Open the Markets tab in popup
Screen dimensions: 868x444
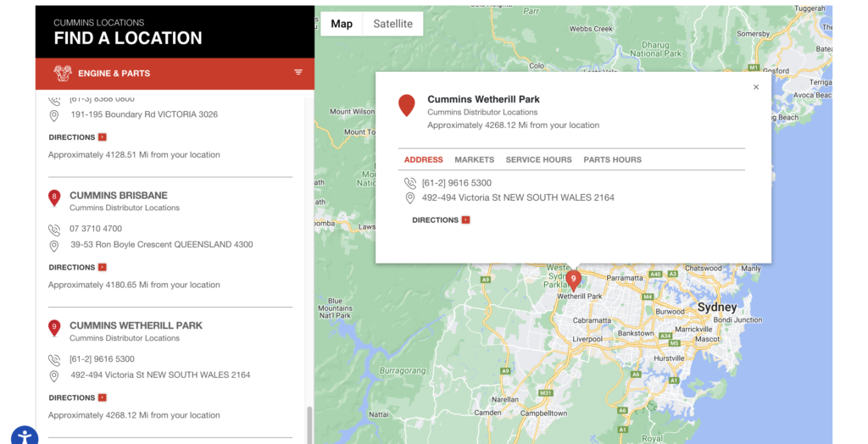474,159
